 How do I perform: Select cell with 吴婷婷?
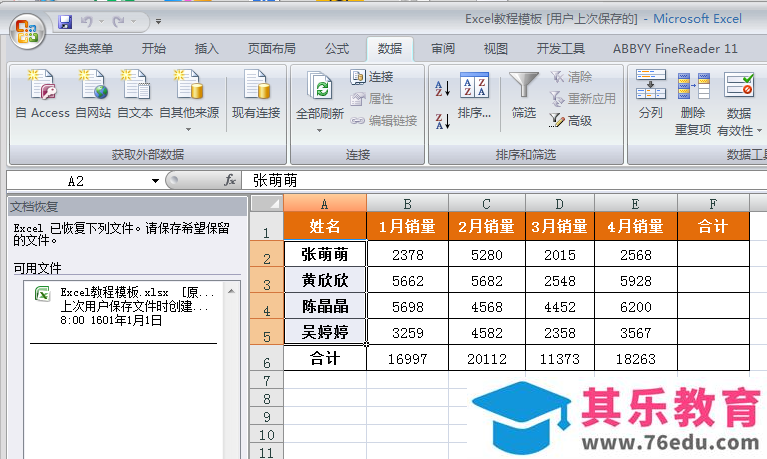click(x=325, y=332)
